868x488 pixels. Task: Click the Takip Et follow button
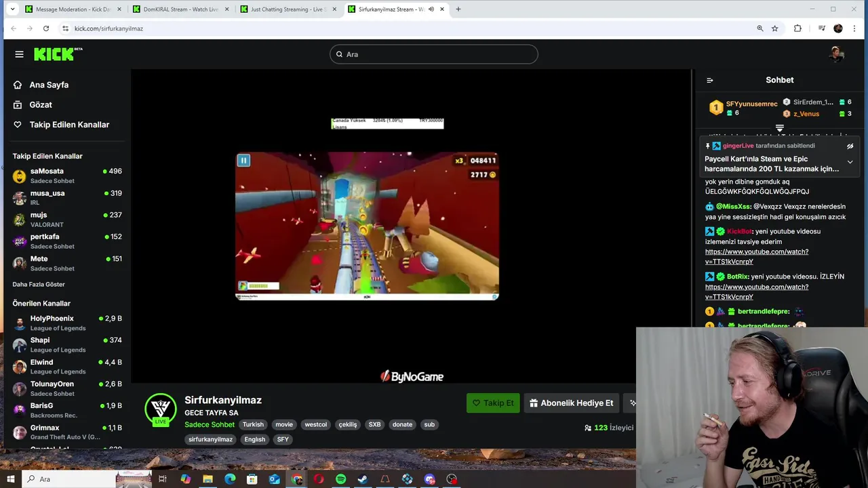(493, 403)
